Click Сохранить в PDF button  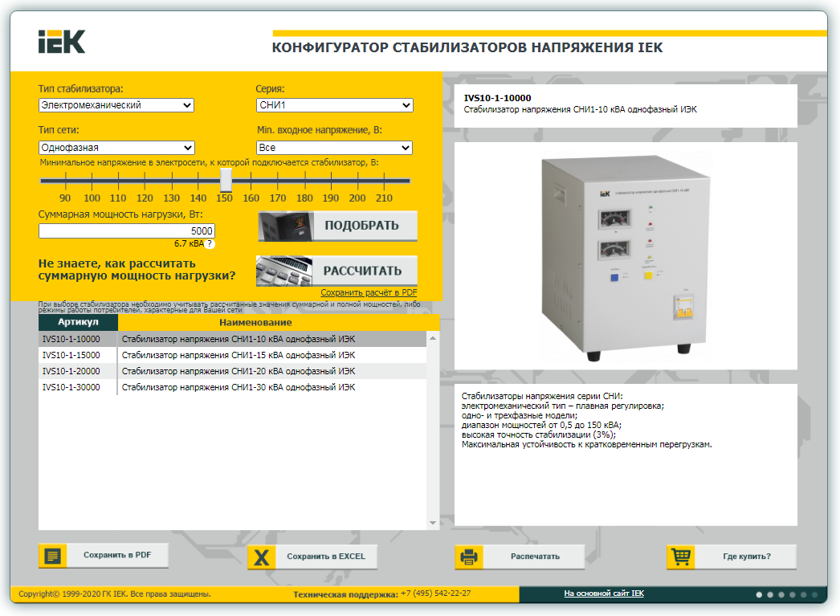pos(104,556)
